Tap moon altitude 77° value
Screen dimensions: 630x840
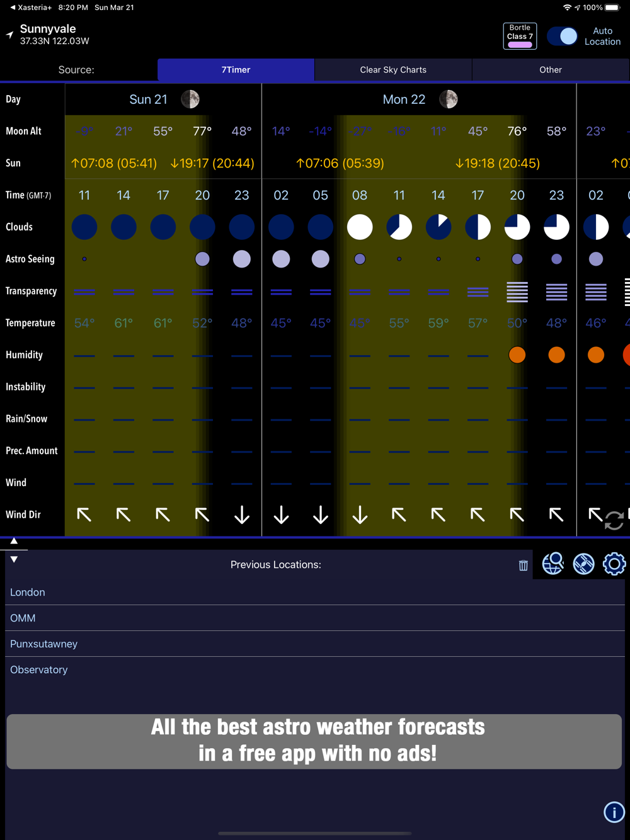click(x=202, y=131)
